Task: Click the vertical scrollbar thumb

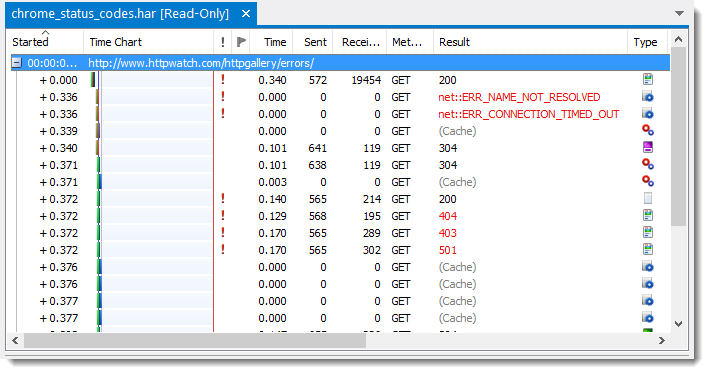Action: point(678,136)
